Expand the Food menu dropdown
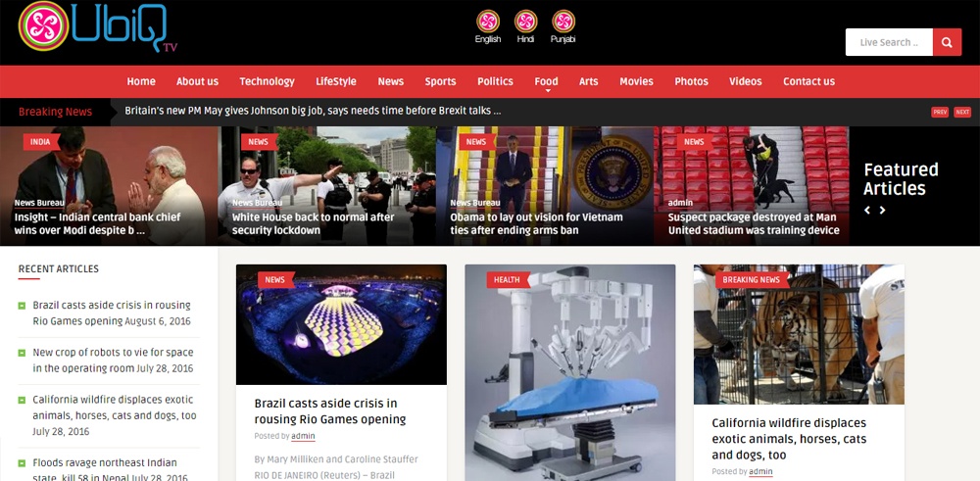This screenshot has width=980, height=481. [546, 82]
